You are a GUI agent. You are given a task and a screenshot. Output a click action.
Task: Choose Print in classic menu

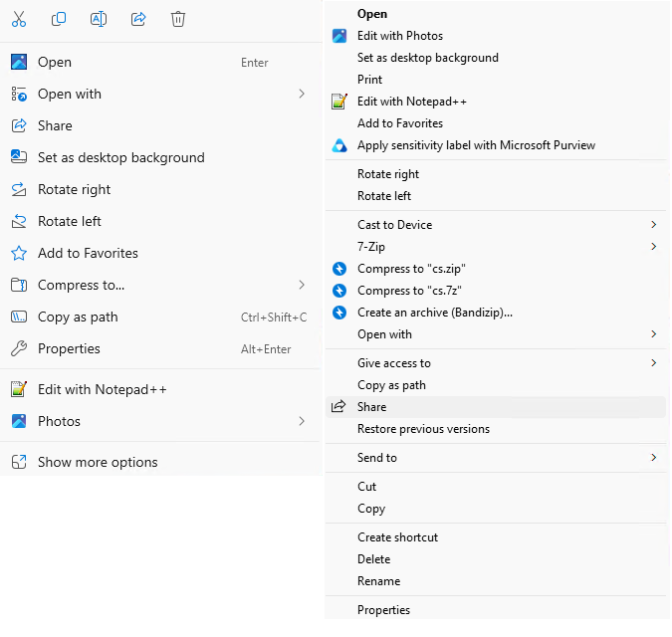pos(370,80)
